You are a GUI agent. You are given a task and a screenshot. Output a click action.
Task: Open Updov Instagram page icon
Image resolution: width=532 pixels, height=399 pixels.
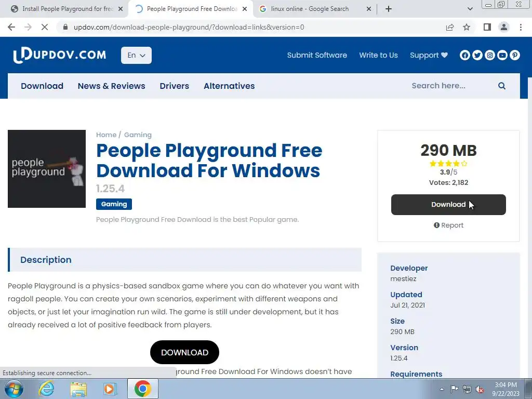489,55
